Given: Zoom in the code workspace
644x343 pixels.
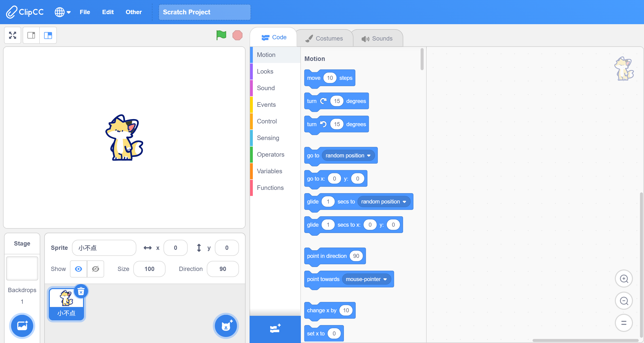Looking at the screenshot, I should 624,279.
